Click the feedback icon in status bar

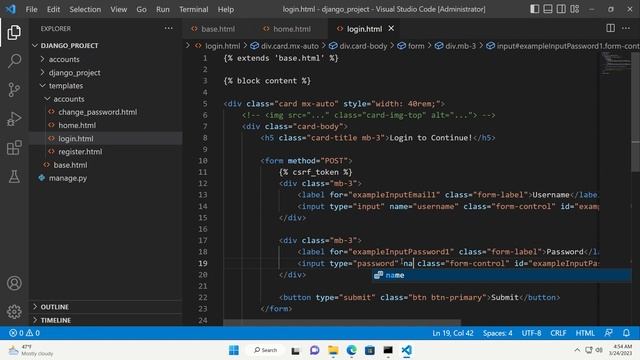pyautogui.click(x=608, y=333)
